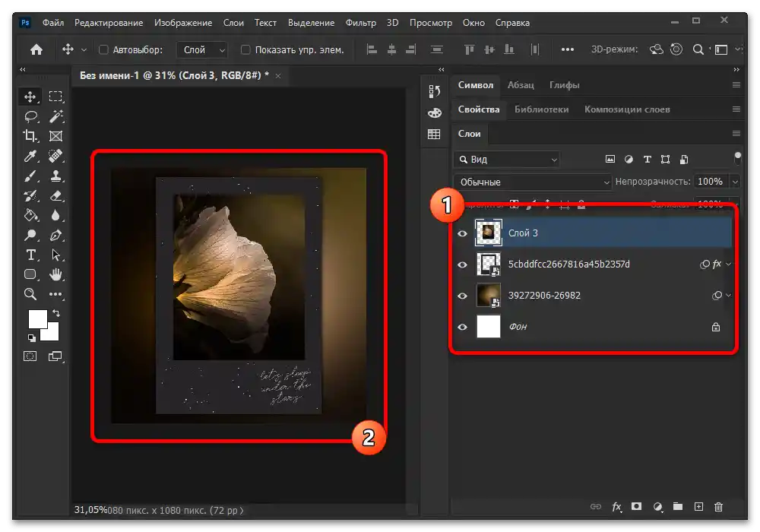The image size is (760, 532).
Task: Click the trash icon to delete layer
Action: tap(718, 507)
